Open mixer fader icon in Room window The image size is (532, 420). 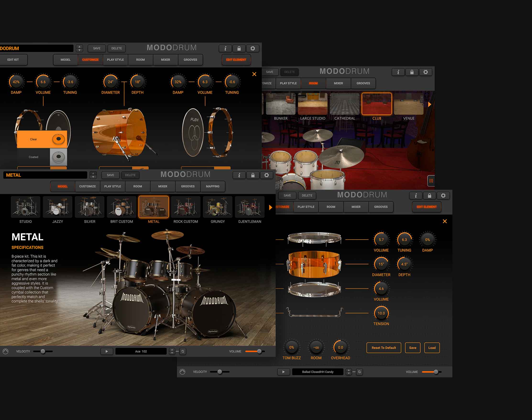coord(431,181)
